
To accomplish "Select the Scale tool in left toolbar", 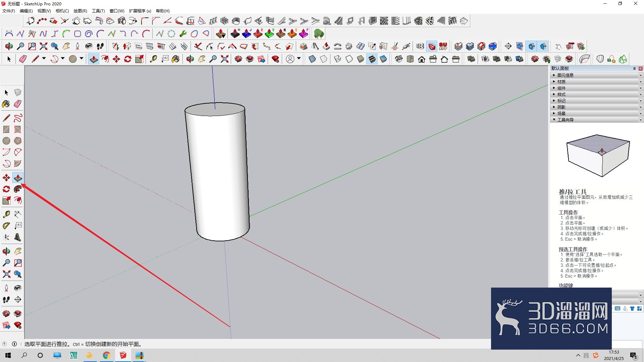I will (x=6, y=200).
